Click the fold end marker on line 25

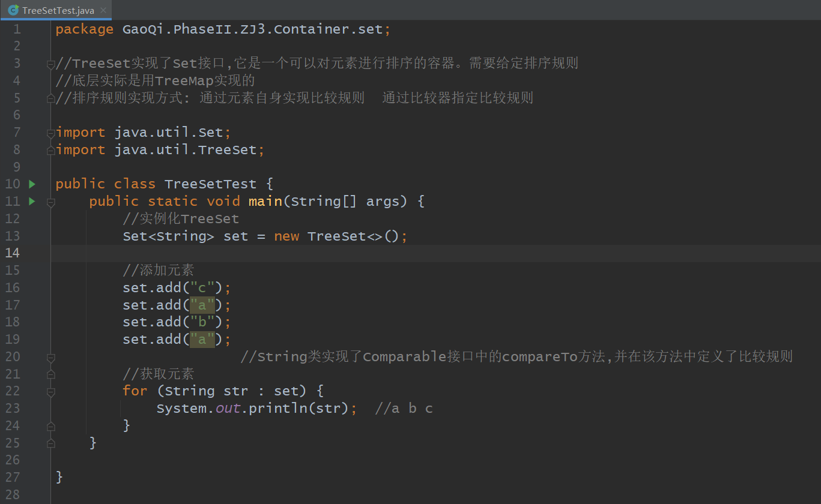click(51, 443)
